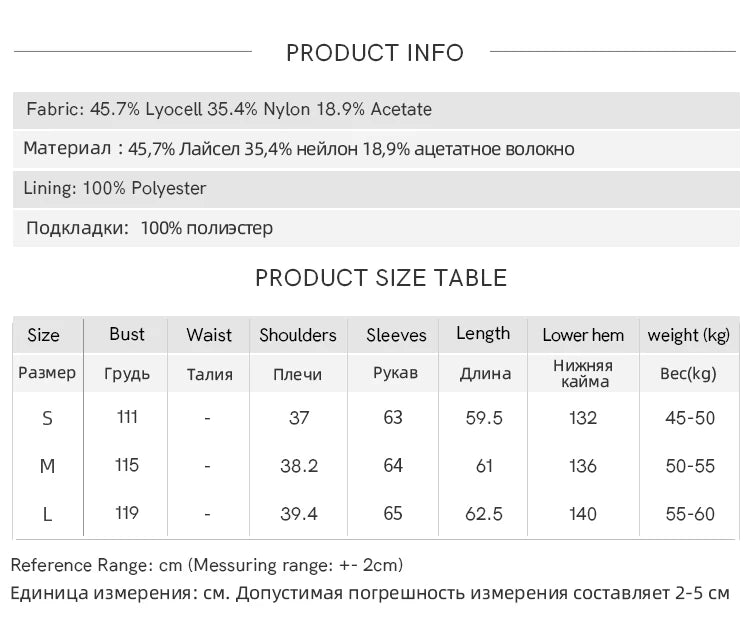Select the bust value 115
This screenshot has width=750, height=630.
click(x=127, y=465)
